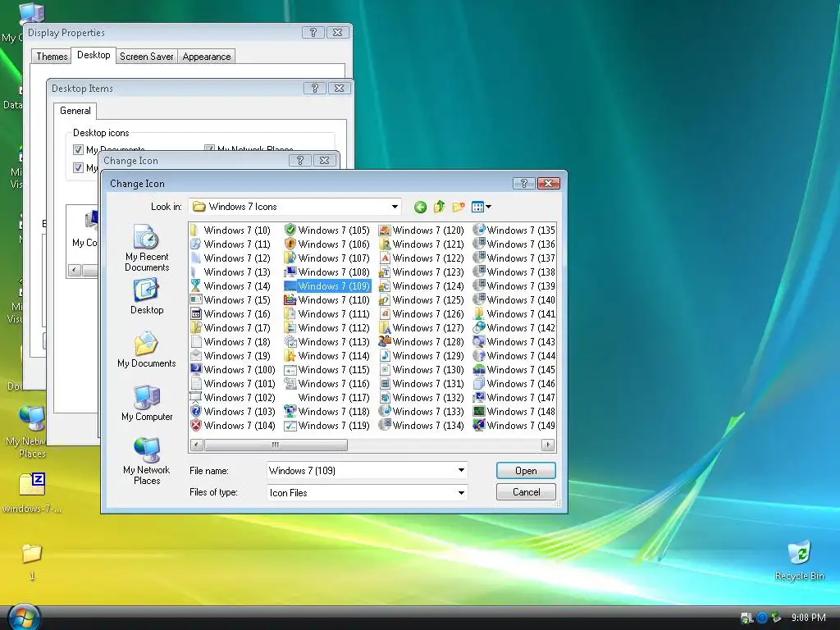Open My Documents in places bar
This screenshot has width=840, height=630.
point(147,349)
